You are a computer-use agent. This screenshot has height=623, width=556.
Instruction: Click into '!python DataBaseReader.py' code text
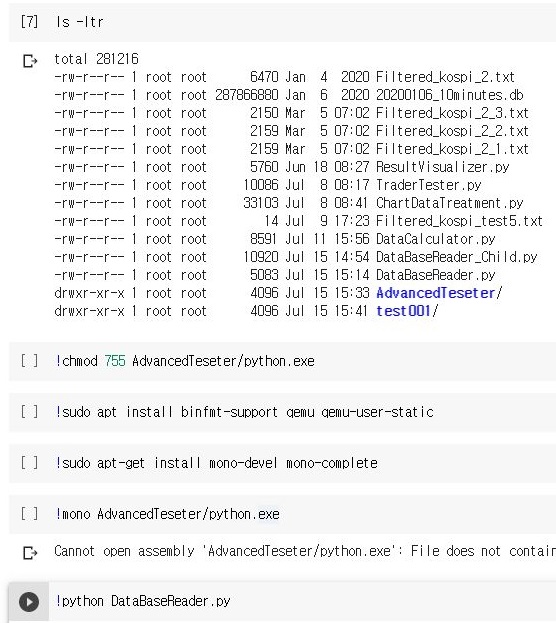[x=143, y=601]
